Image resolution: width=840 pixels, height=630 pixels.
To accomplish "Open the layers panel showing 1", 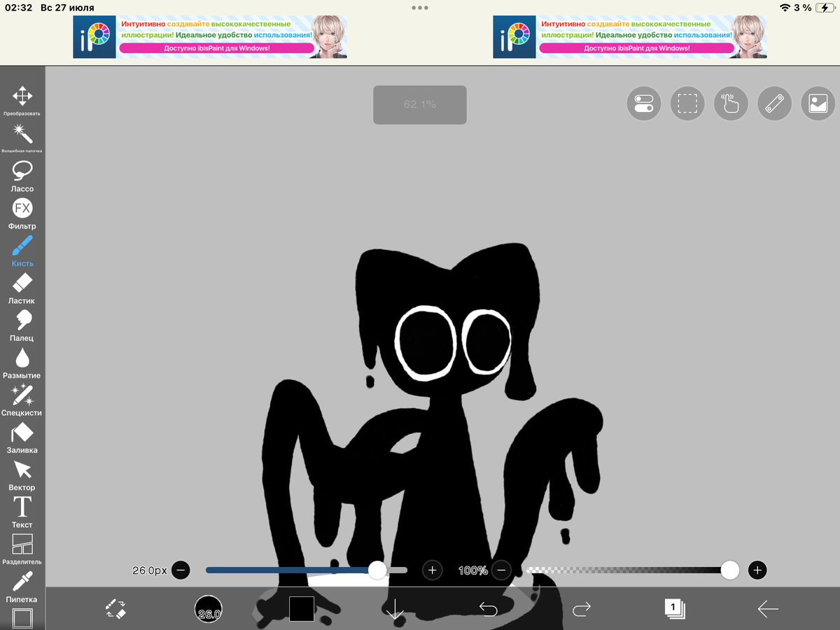I will [674, 608].
